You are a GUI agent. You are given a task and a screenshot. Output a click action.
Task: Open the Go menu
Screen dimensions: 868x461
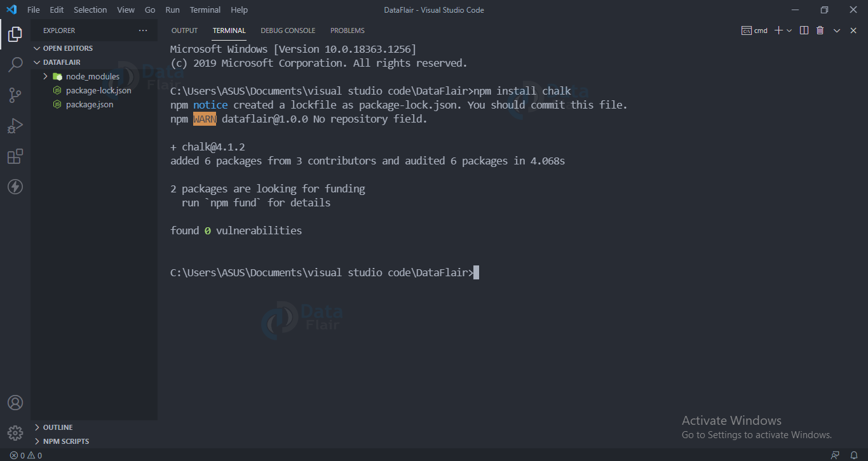tap(150, 10)
